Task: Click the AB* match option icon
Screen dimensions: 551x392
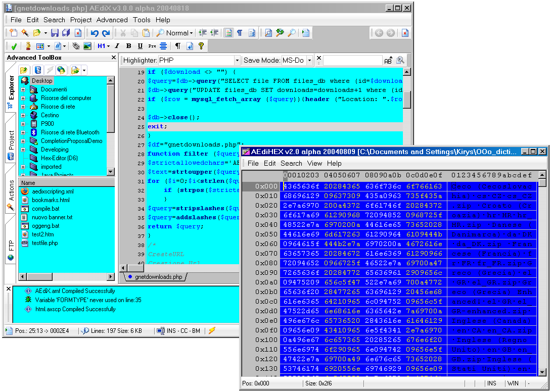Action: point(388,61)
